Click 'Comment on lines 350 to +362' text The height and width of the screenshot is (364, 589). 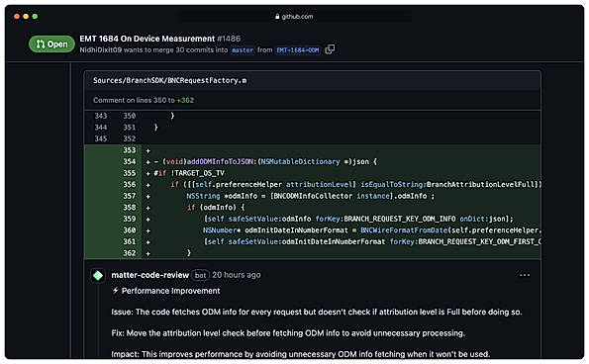(144, 100)
